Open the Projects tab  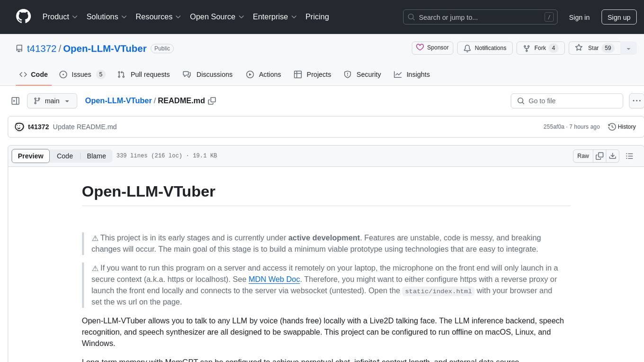[x=313, y=74]
